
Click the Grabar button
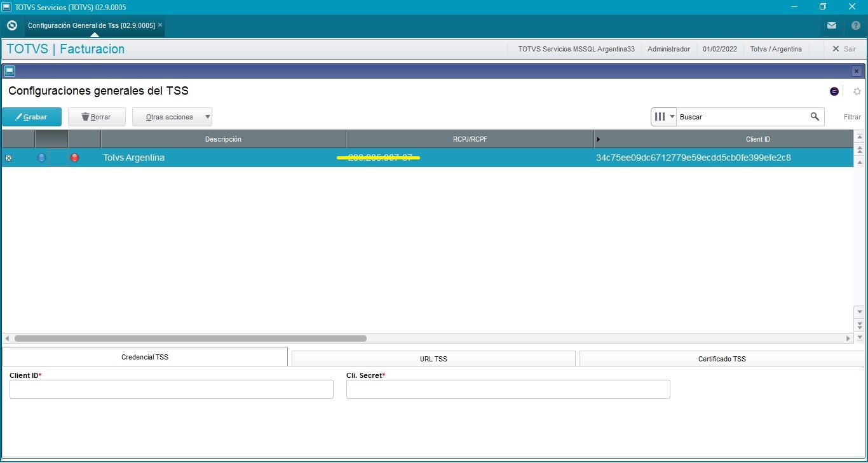32,117
